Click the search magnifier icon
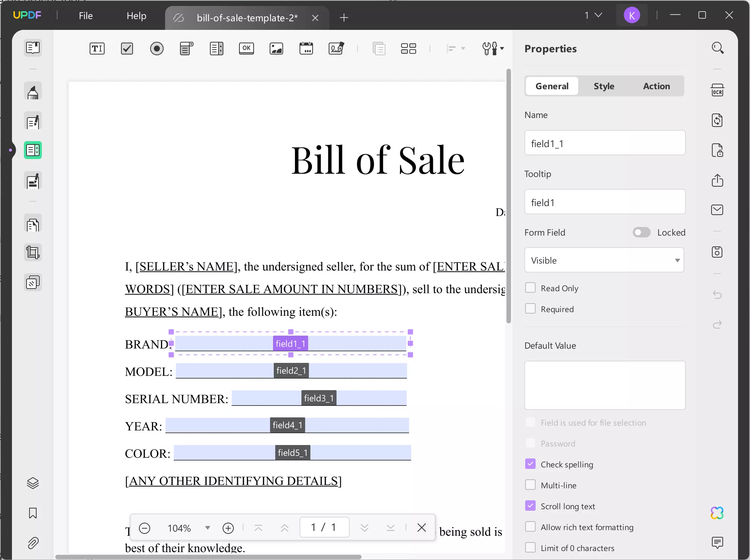Image resolution: width=750 pixels, height=560 pixels. click(x=717, y=48)
